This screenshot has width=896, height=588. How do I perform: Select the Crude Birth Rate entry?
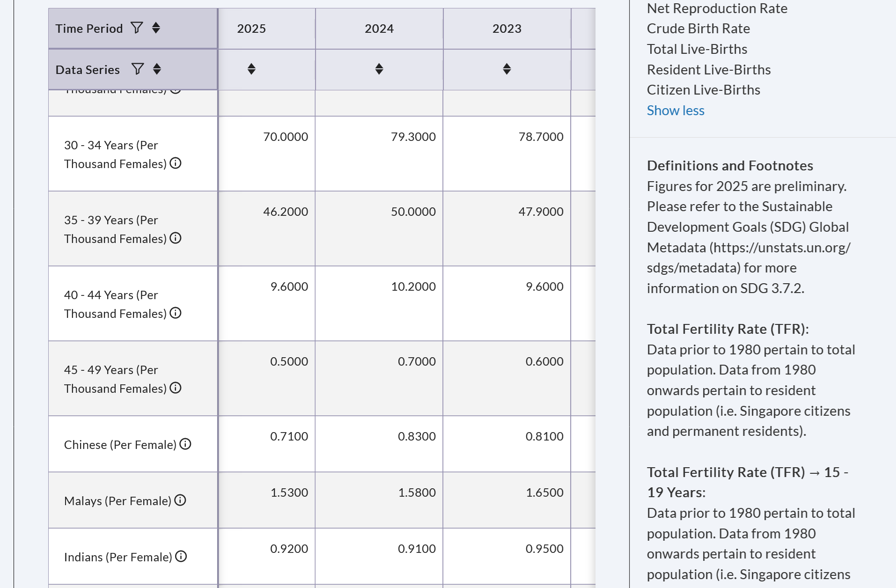point(698,29)
